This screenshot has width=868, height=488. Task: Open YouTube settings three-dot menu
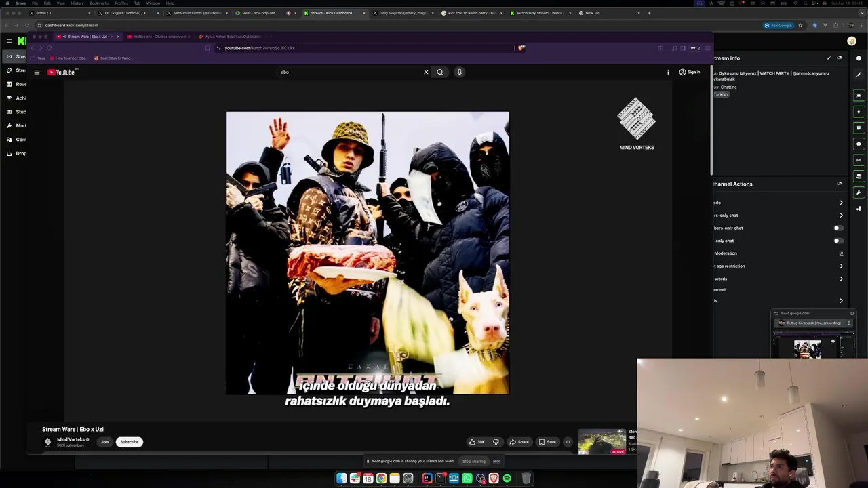668,72
